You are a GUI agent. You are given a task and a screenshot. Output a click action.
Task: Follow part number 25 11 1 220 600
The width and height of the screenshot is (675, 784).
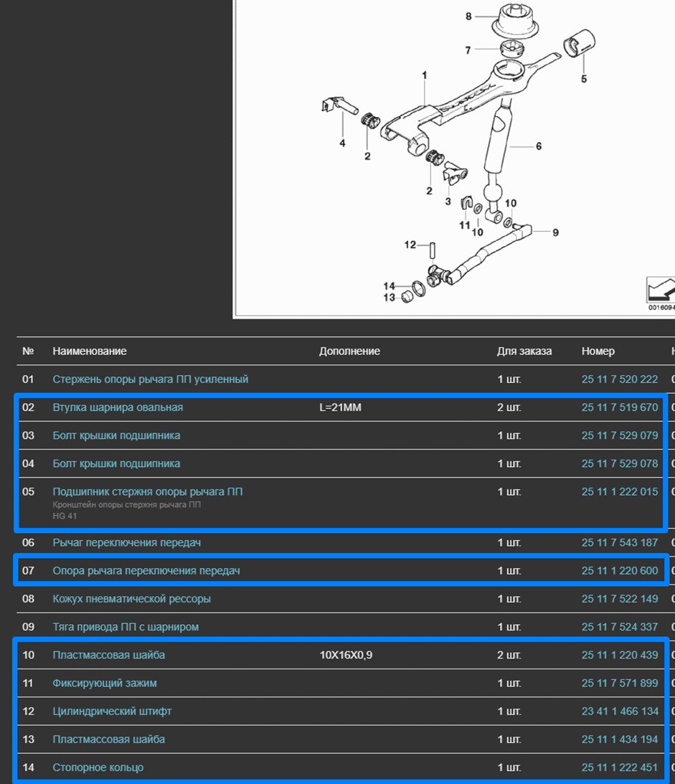[x=620, y=570]
